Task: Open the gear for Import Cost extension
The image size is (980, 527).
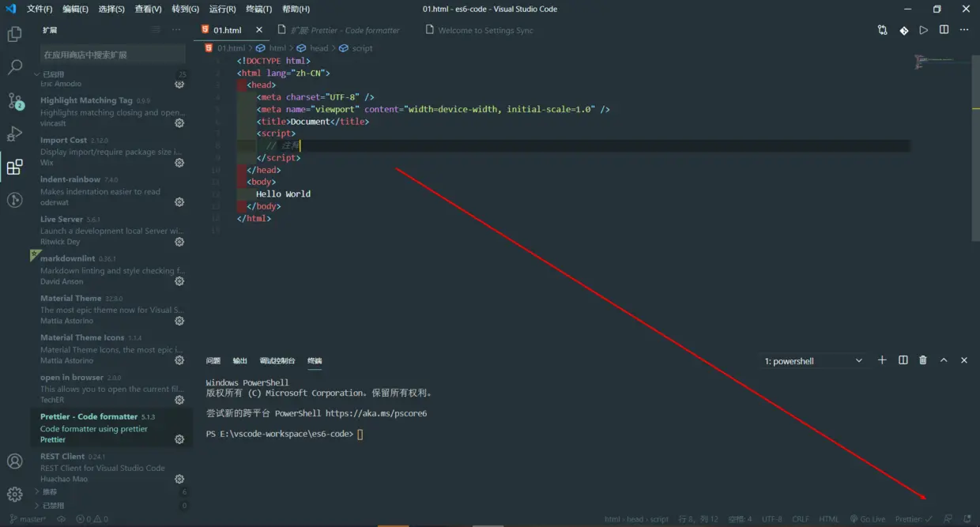Action: coord(179,163)
